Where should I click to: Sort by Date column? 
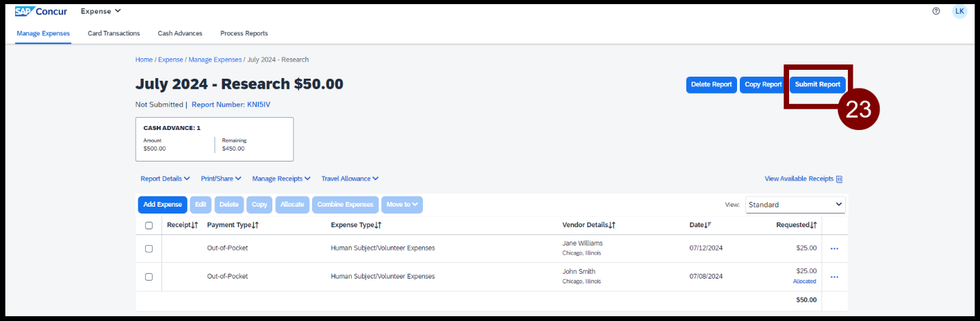701,225
